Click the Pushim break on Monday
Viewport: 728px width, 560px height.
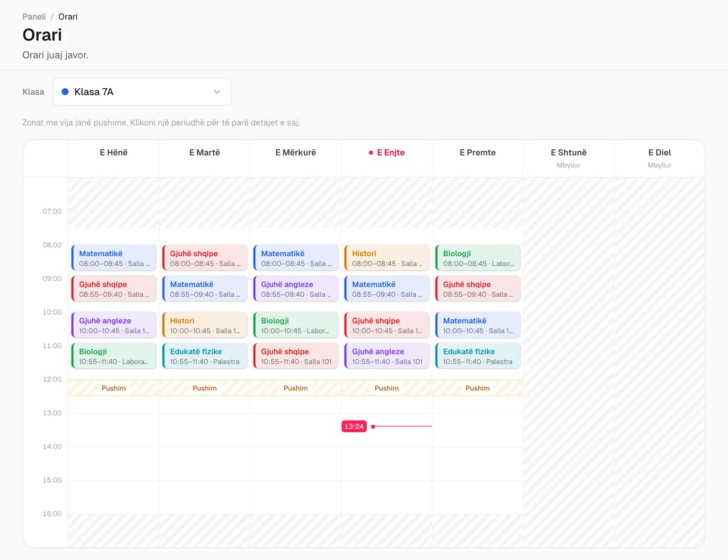pos(113,388)
